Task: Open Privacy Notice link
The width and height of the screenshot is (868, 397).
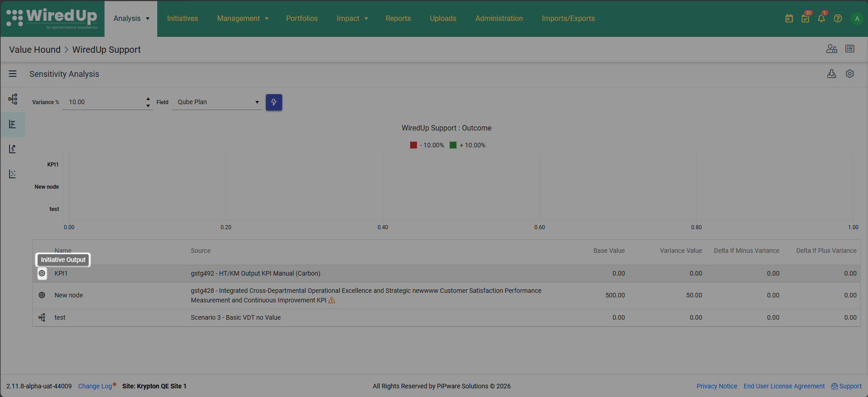Action: [717, 386]
